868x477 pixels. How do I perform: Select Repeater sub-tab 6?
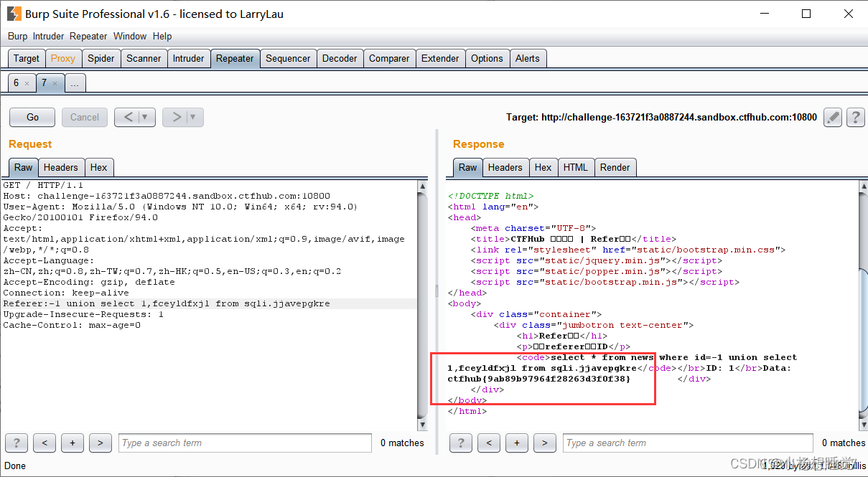click(x=17, y=83)
